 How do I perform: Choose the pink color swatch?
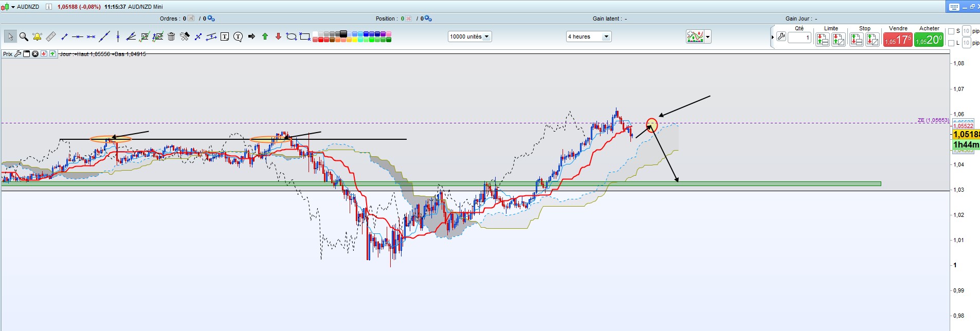(389, 34)
